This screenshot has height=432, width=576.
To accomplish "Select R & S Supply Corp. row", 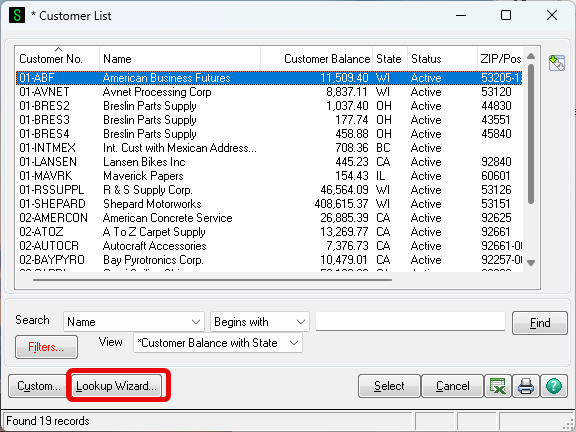I will (269, 190).
